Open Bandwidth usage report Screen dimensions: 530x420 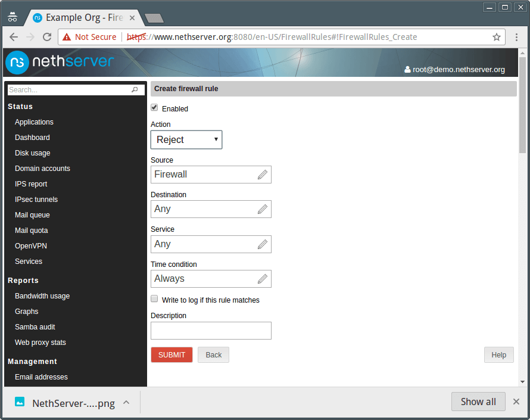42,296
